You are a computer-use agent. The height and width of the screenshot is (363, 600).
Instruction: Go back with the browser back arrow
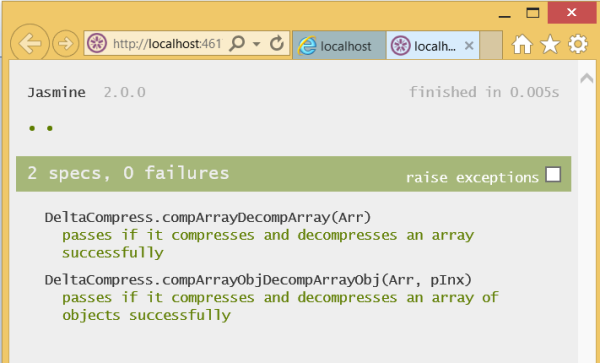30,43
